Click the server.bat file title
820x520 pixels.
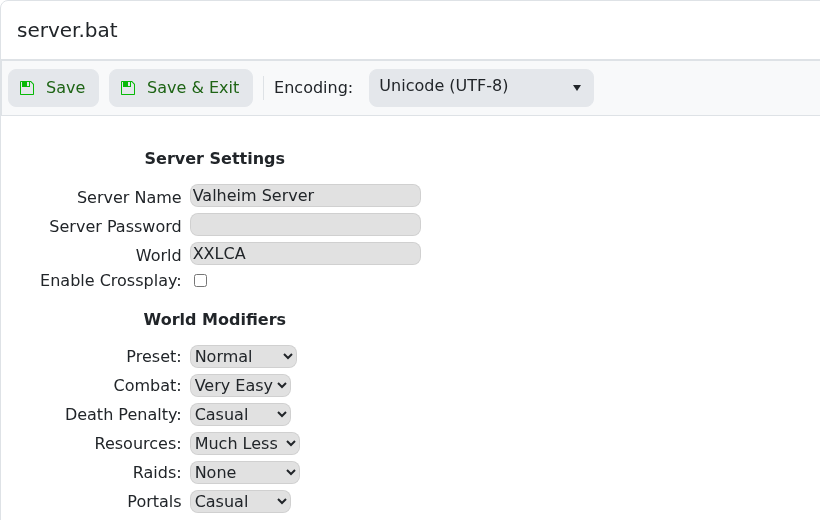tap(67, 30)
